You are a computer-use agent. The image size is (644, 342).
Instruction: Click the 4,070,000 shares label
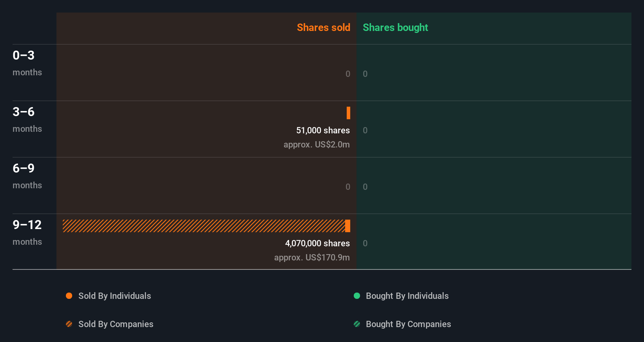click(x=317, y=243)
